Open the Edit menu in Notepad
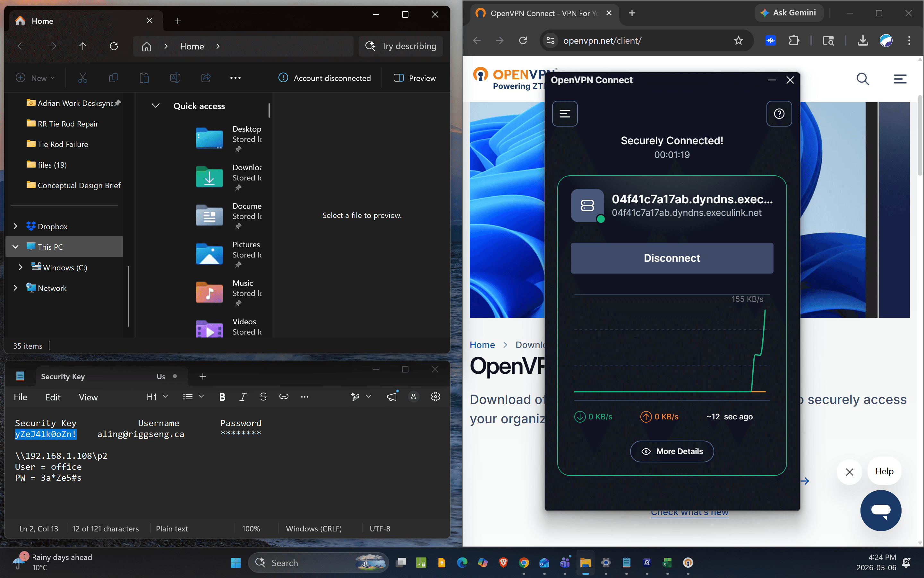Screen dimensions: 924x578 [53, 397]
